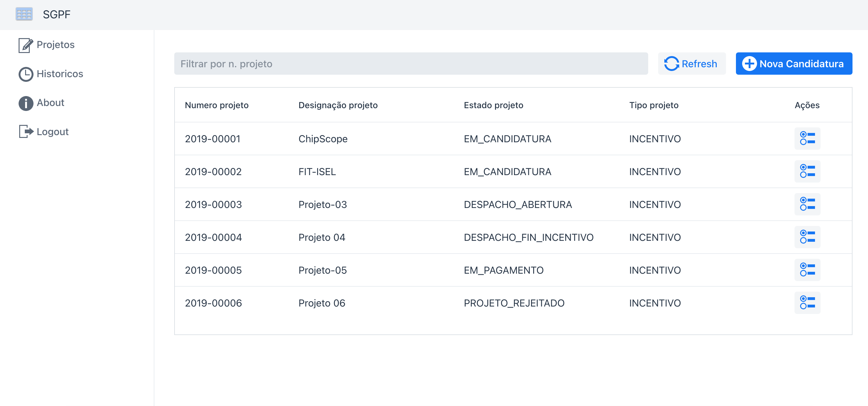Open the Projetos menu item
This screenshot has height=406, width=868.
[55, 45]
